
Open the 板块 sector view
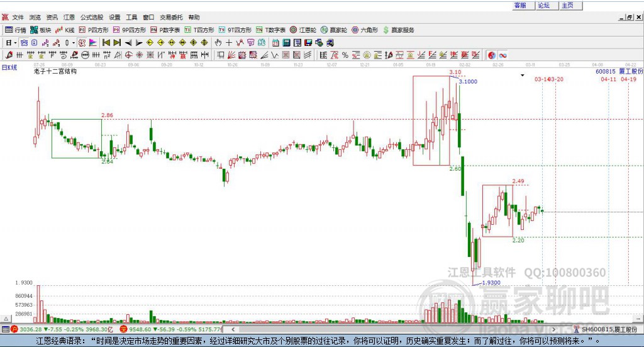(41, 30)
